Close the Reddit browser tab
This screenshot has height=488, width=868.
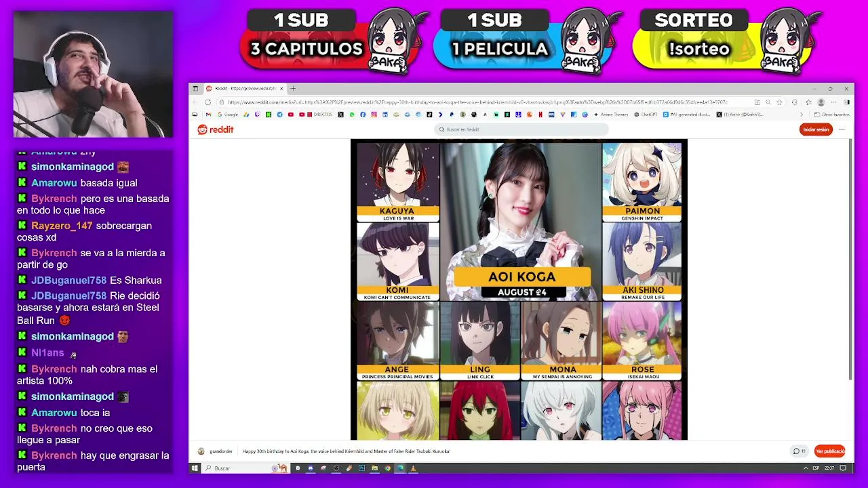282,88
